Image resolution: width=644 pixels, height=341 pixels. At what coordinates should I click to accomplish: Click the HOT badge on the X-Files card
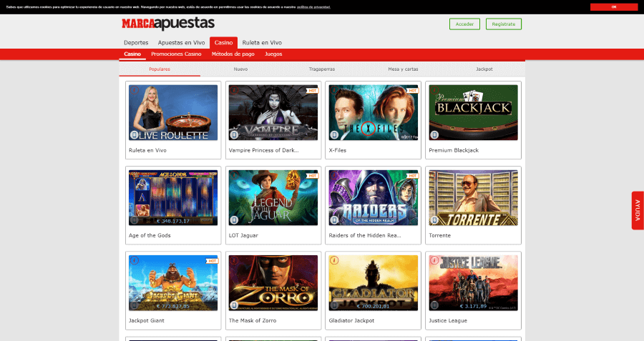click(x=412, y=91)
